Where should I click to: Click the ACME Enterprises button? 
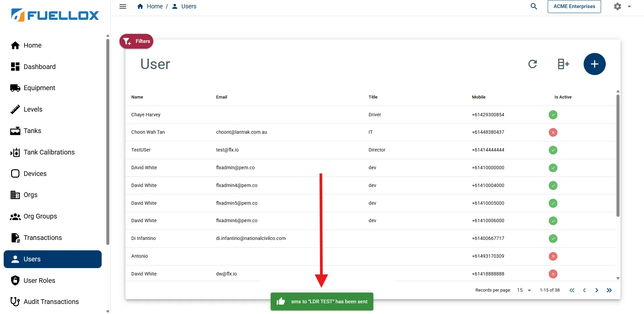pos(574,6)
